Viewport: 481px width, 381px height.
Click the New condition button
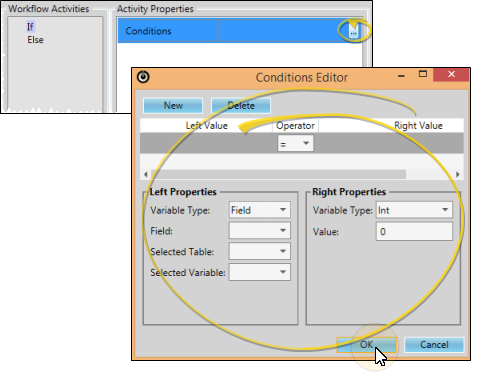tap(173, 106)
